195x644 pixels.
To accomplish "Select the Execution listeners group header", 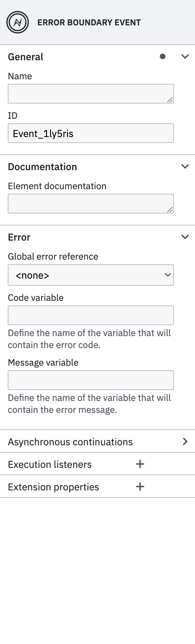I will click(x=97, y=464).
